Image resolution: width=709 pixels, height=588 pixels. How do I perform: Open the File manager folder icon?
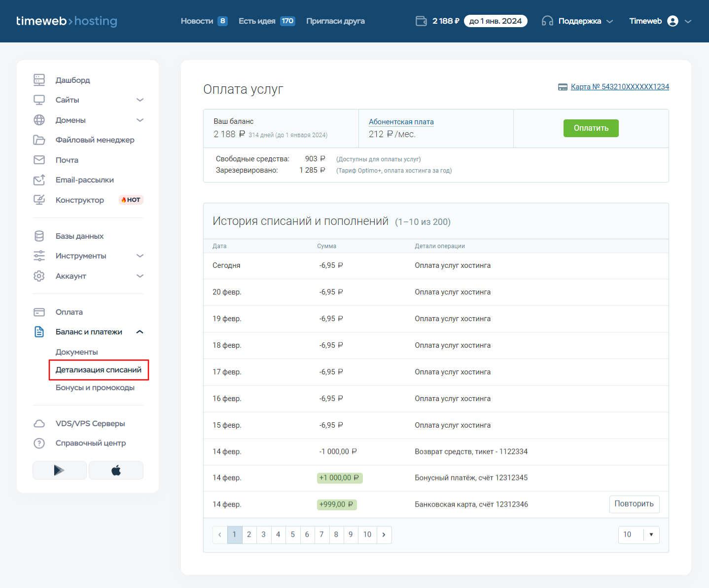39,140
